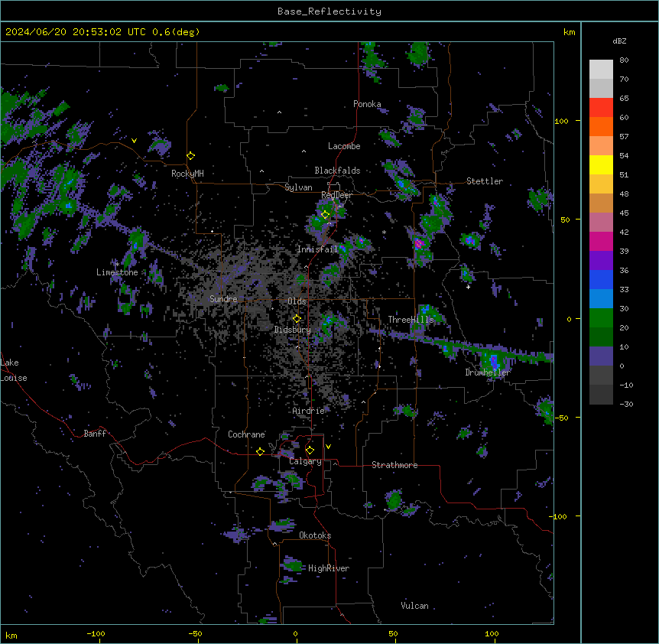Click the RockyMH label
Screen dimensions: 659x644
pos(187,174)
